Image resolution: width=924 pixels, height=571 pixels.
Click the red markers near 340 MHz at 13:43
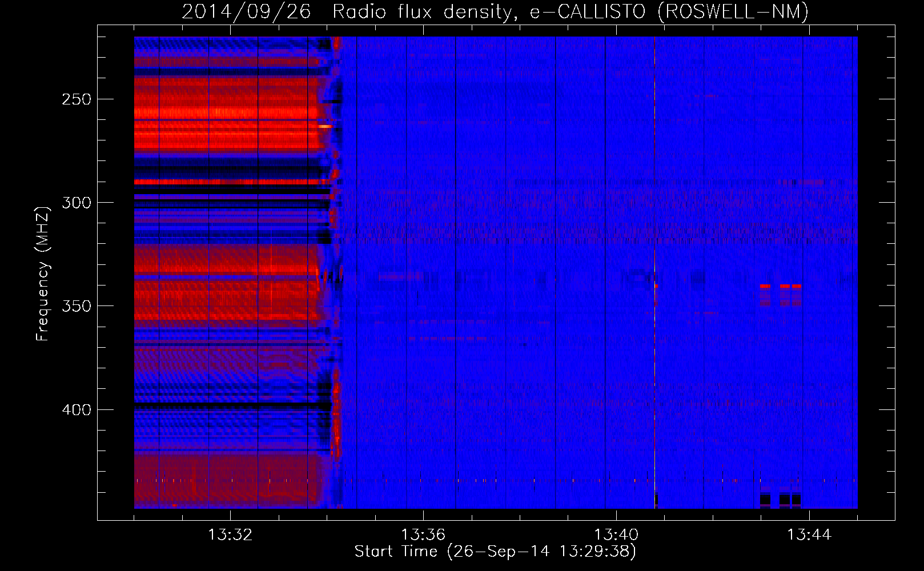pyautogui.click(x=781, y=286)
